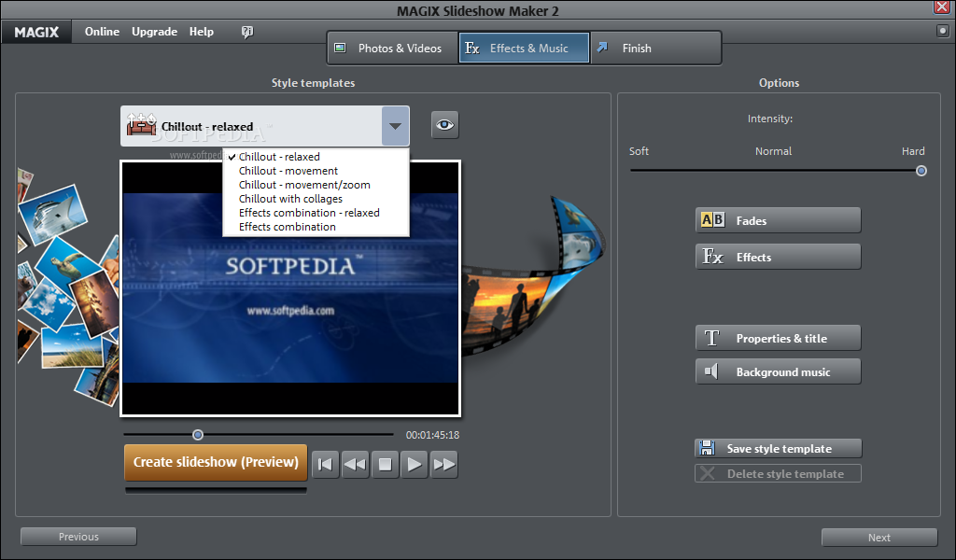Click the playback position slider handle
Image resolution: width=956 pixels, height=560 pixels.
[x=198, y=435]
